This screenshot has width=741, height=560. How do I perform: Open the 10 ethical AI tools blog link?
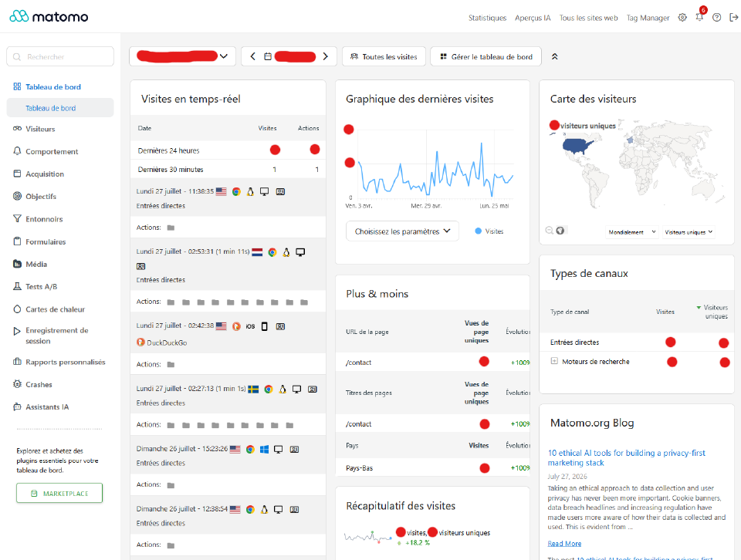tap(626, 457)
